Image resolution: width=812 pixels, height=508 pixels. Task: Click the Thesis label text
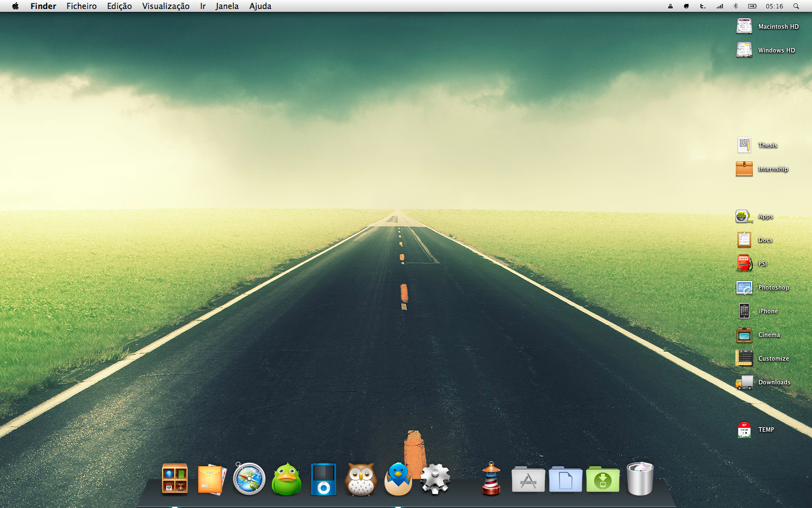point(767,145)
